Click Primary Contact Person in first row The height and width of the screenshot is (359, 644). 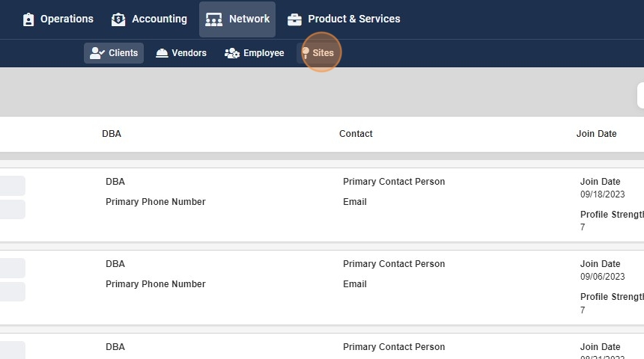pos(394,182)
